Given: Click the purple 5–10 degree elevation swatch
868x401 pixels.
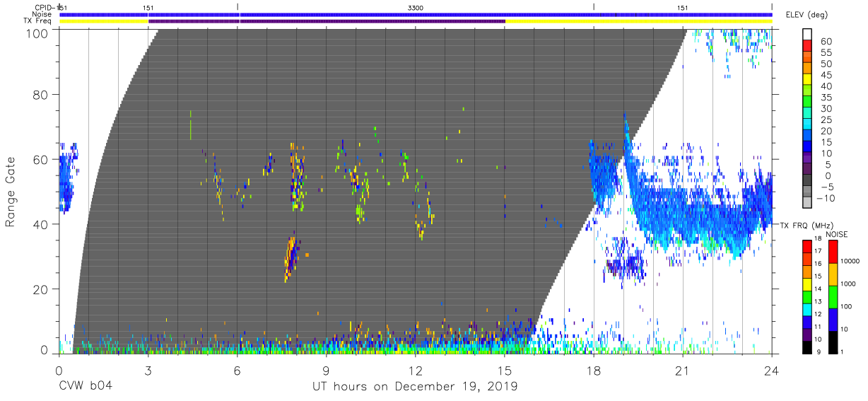Looking at the screenshot, I should pos(808,158).
